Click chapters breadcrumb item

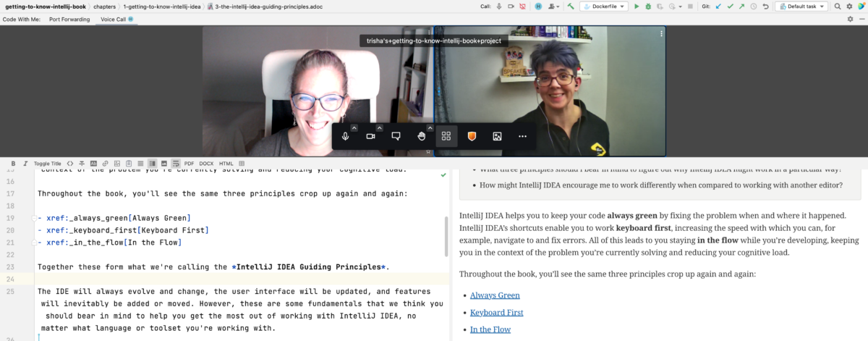(x=104, y=6)
